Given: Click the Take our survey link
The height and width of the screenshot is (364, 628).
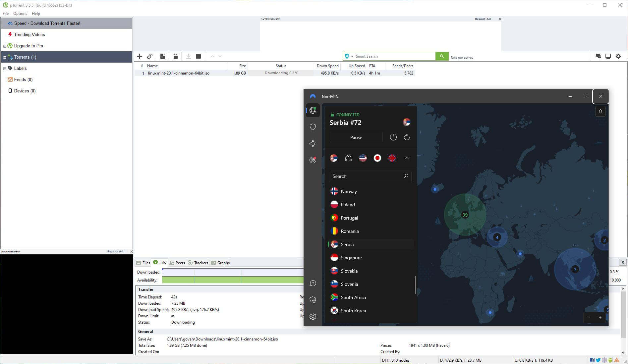Looking at the screenshot, I should 462,58.
